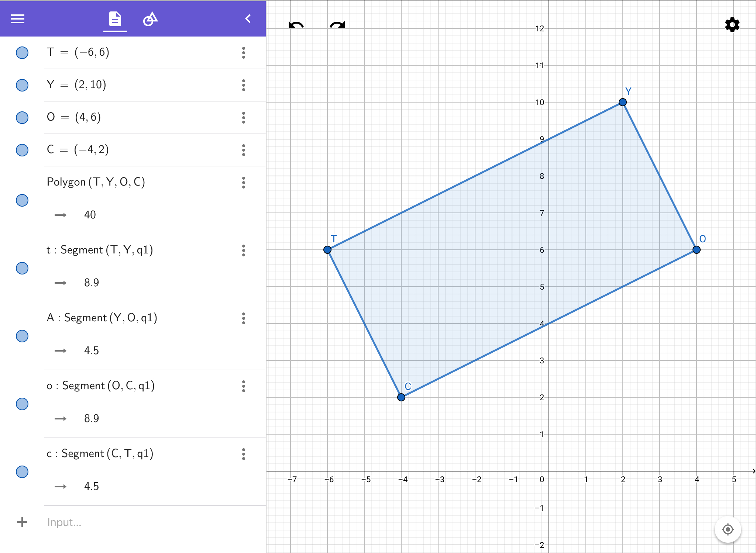This screenshot has width=756, height=553.
Task: Collapse the algebra panel with the arrow
Action: click(248, 19)
